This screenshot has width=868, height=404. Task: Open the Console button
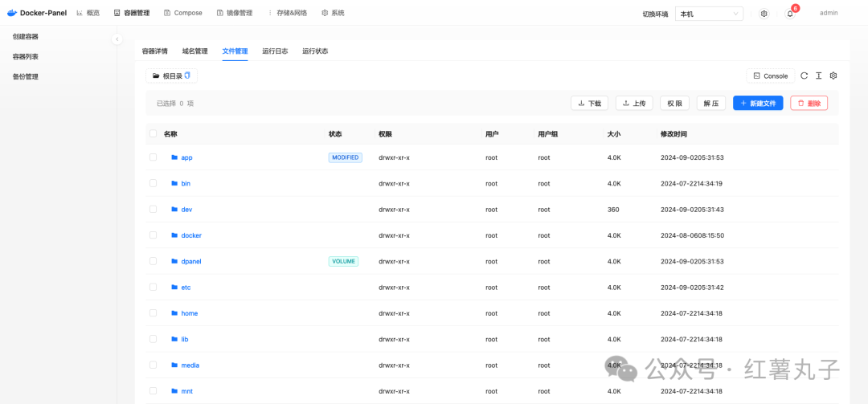pos(771,75)
